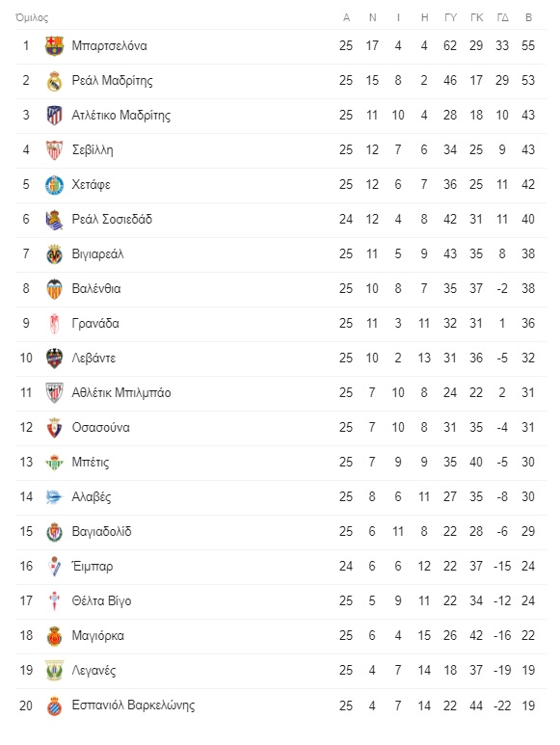Click the Αθλέτικ Μπιλμπάο team name
Viewport: 560px width, 745px height.
[x=121, y=392]
